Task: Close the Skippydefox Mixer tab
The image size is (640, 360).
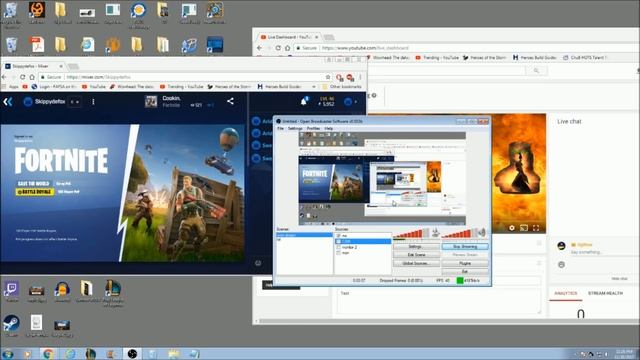Action: (x=61, y=66)
